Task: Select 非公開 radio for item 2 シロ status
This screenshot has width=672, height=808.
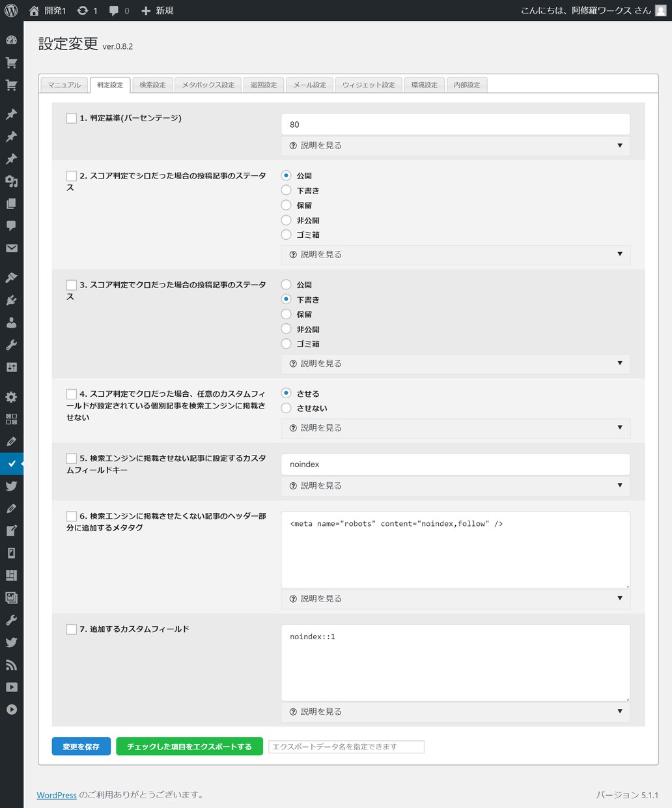Action: 286,220
